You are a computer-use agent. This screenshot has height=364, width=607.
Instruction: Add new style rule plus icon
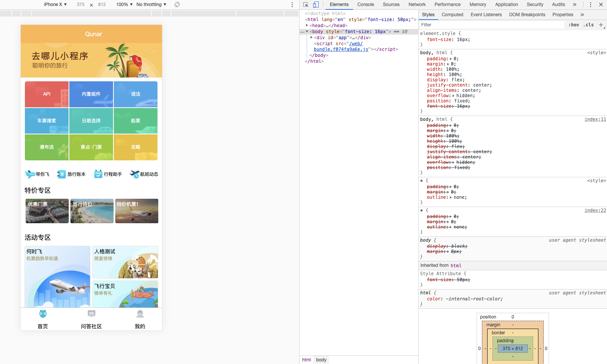(601, 25)
